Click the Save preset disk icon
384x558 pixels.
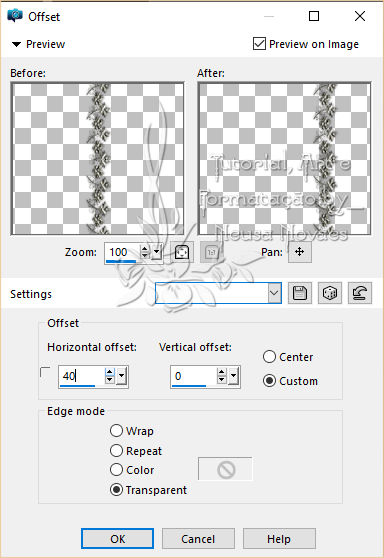click(x=300, y=293)
